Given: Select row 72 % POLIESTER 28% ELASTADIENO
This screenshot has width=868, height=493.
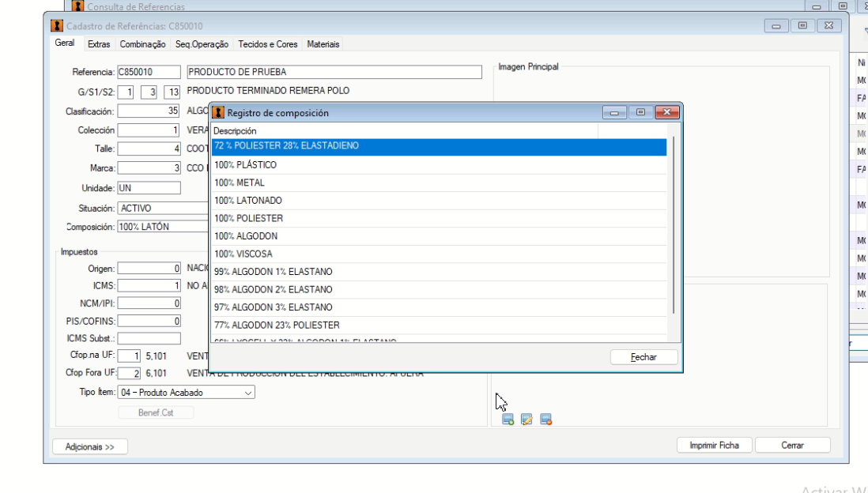Looking at the screenshot, I should [439, 146].
